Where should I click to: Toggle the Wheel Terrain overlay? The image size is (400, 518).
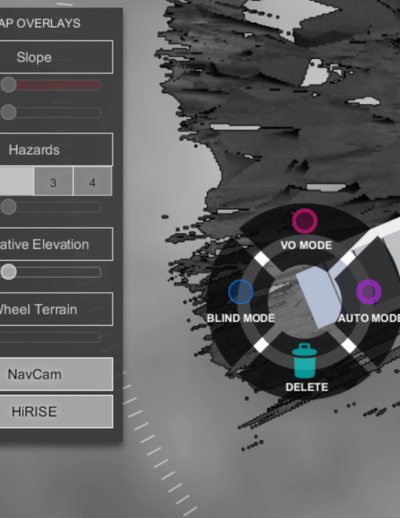click(x=56, y=309)
